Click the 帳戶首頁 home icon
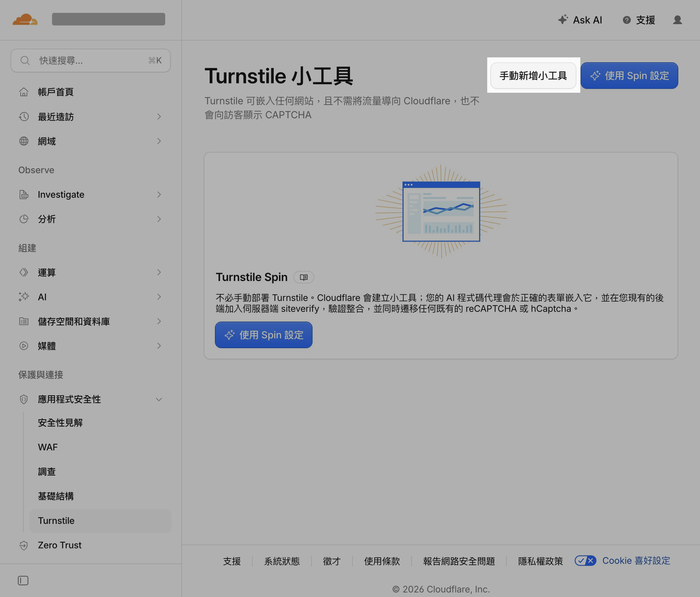Image resolution: width=700 pixels, height=597 pixels. [x=24, y=92]
